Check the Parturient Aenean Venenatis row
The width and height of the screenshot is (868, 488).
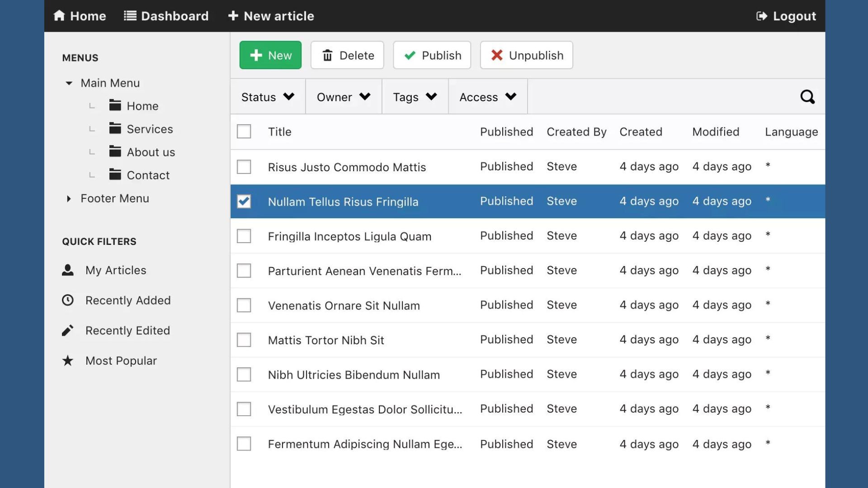click(x=244, y=271)
